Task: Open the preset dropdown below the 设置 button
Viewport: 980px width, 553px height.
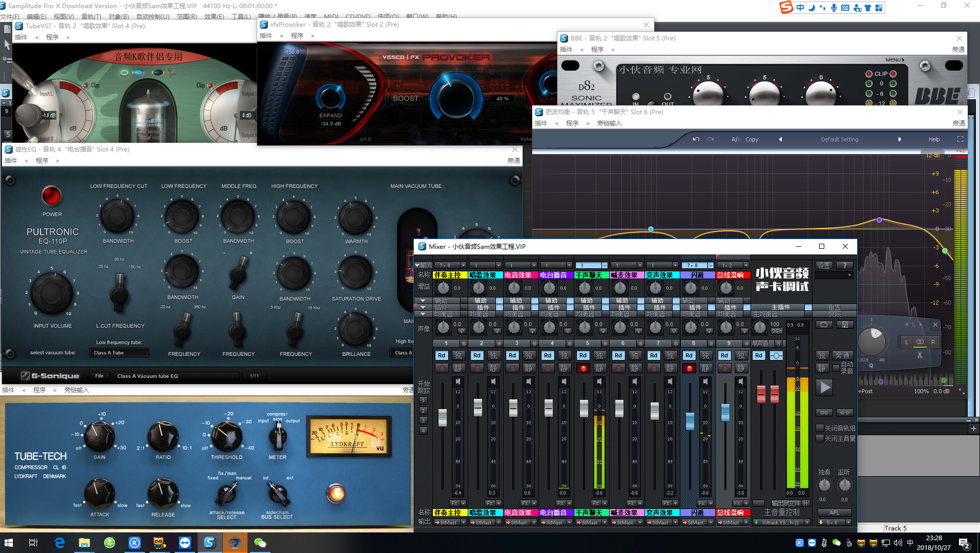Action: pyautogui.click(x=834, y=275)
